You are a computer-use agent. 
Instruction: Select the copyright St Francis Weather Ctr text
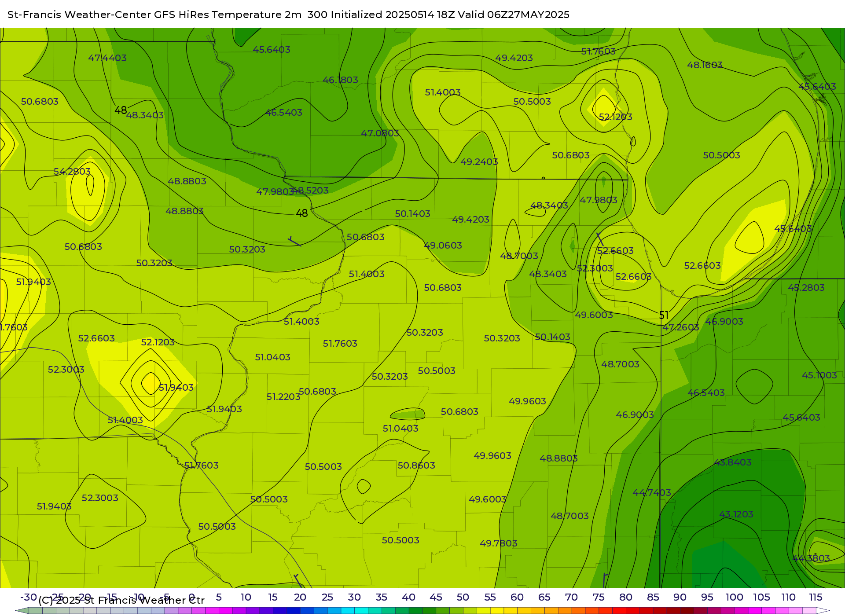[121, 601]
